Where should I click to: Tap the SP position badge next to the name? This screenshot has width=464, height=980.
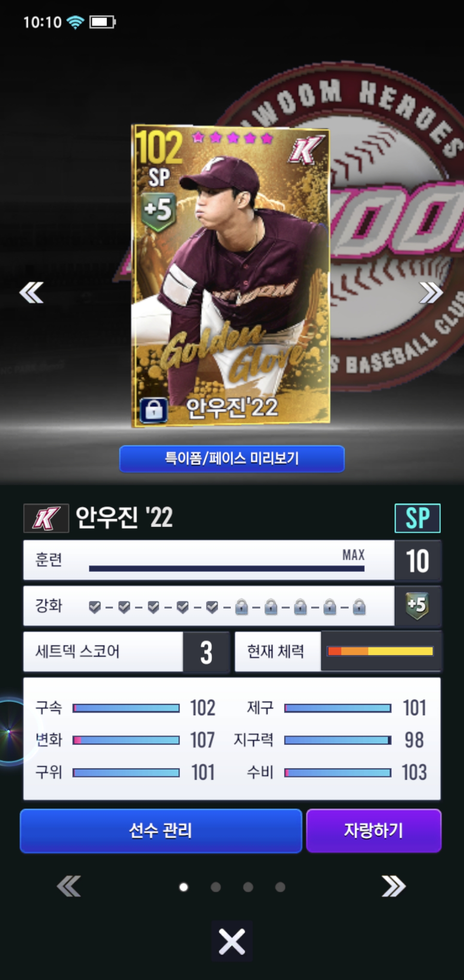click(x=418, y=518)
